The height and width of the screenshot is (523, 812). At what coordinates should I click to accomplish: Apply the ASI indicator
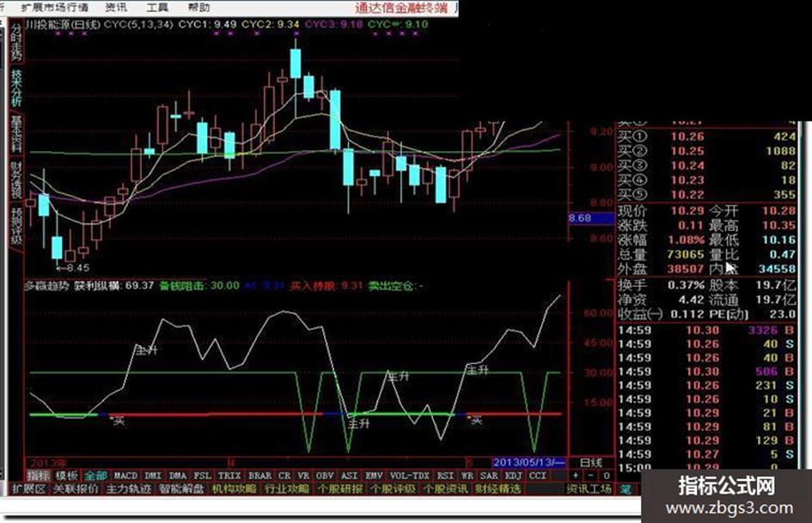(349, 476)
